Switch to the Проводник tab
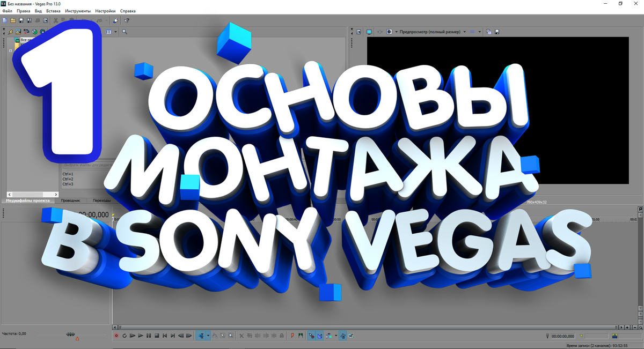 tap(70, 201)
